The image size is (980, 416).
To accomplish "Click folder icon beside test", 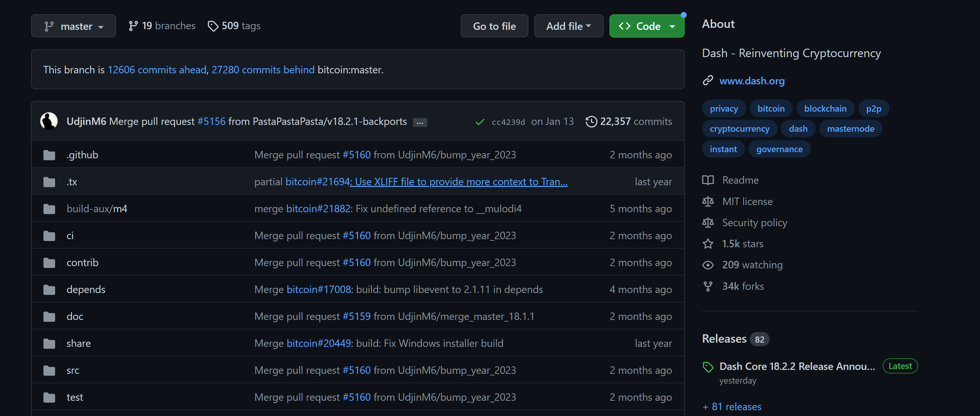I will coord(49,398).
